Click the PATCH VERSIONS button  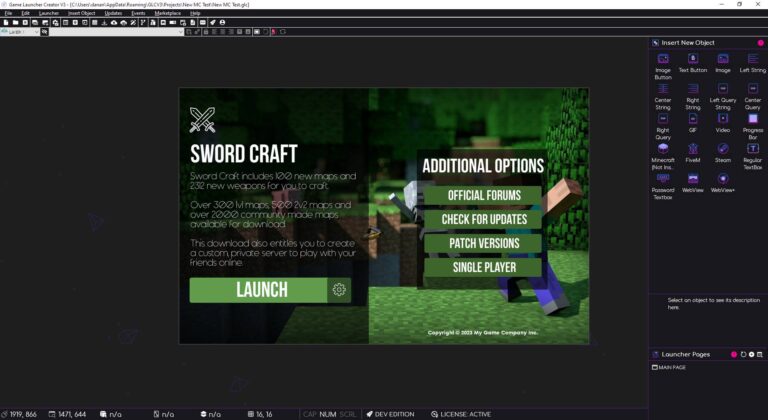pyautogui.click(x=484, y=243)
